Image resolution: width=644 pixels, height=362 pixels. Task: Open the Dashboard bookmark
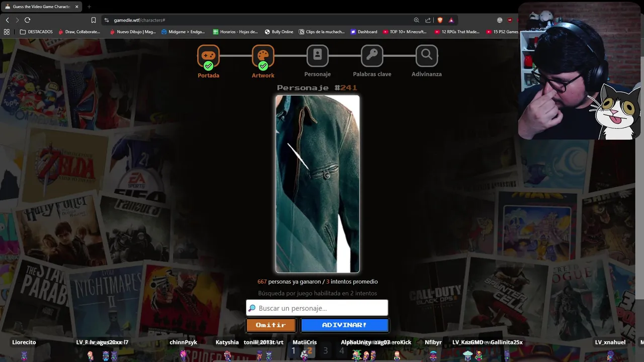(x=364, y=32)
